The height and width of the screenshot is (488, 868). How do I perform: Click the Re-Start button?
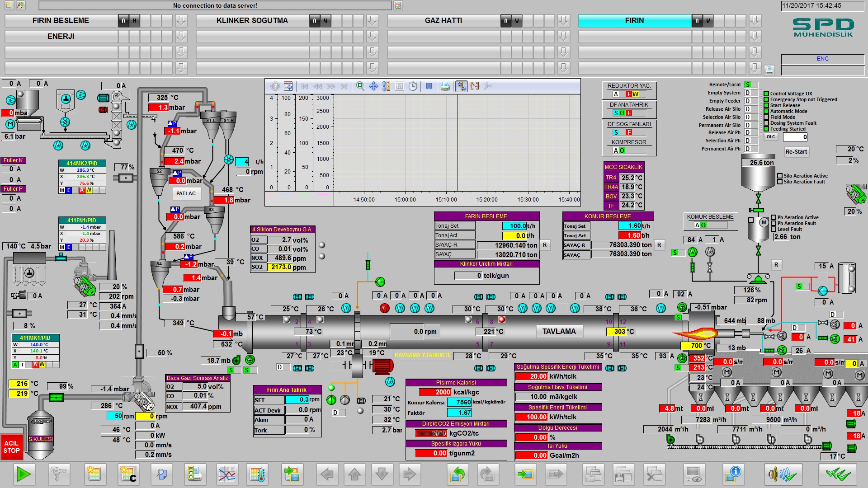(796, 152)
